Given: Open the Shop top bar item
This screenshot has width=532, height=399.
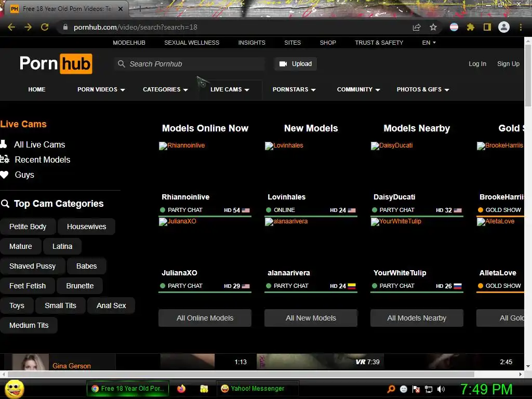Looking at the screenshot, I should click(328, 43).
